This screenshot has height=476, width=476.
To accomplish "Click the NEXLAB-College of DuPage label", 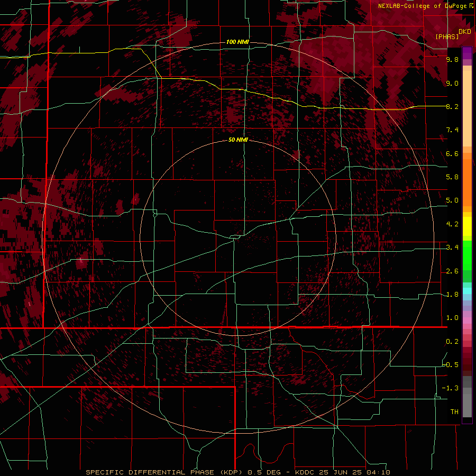I will 425,6.
